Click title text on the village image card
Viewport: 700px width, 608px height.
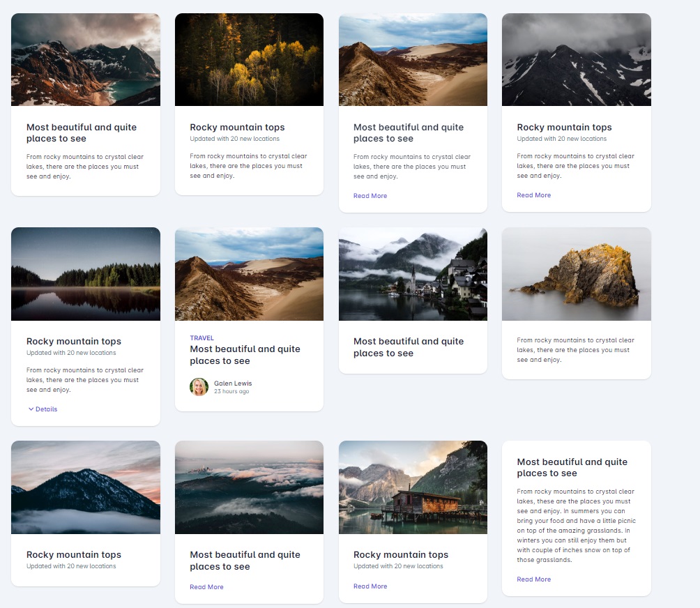[408, 347]
